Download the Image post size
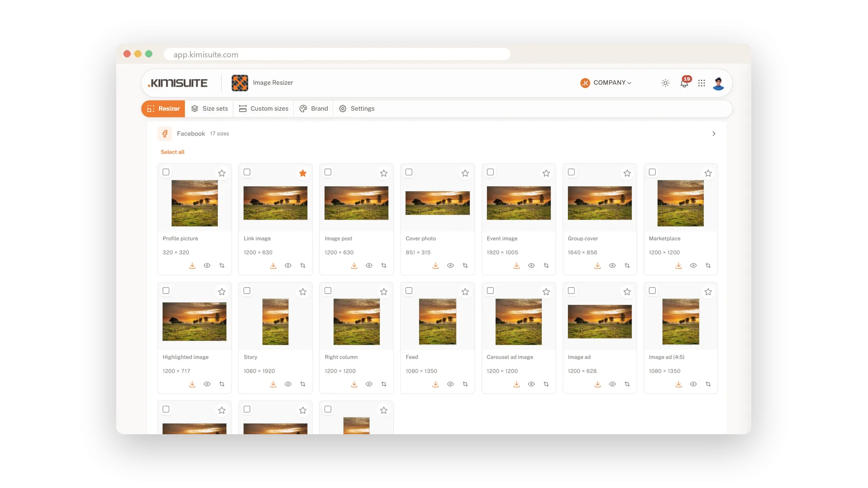This screenshot has height=488, width=868. [x=354, y=266]
